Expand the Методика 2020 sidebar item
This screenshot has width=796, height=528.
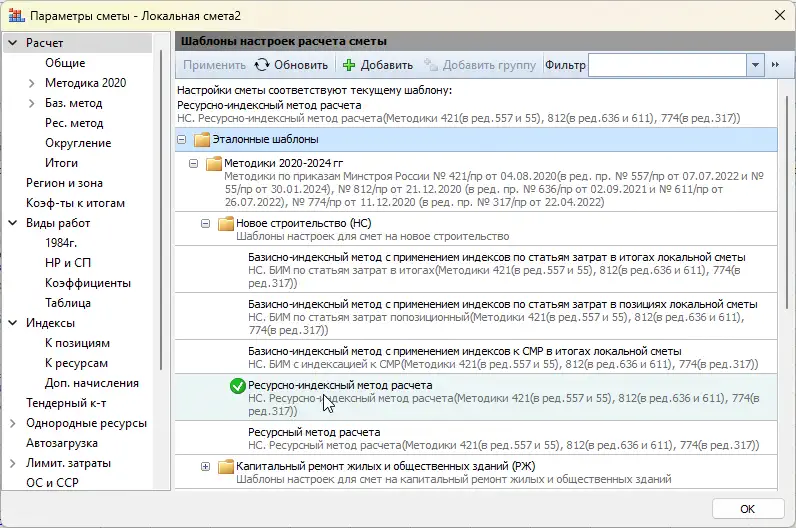coord(33,83)
